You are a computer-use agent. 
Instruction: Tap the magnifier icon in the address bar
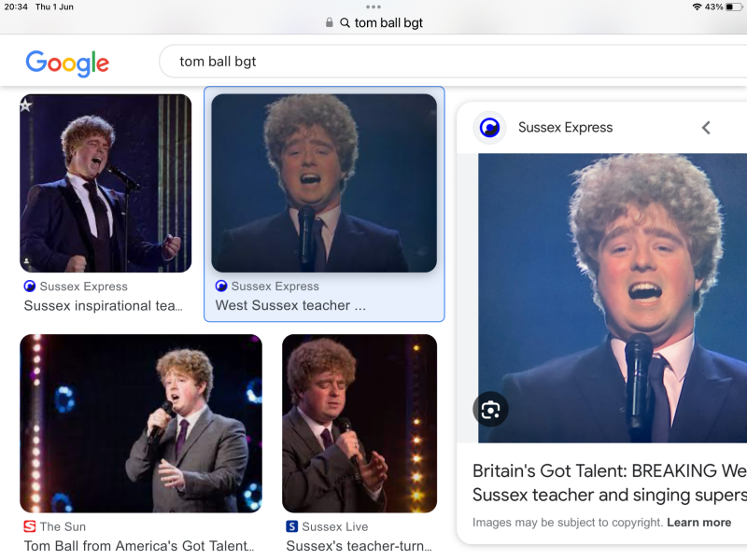(x=345, y=22)
